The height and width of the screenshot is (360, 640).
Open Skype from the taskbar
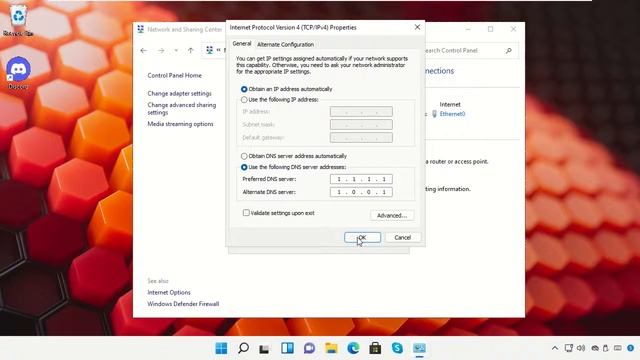tap(397, 348)
